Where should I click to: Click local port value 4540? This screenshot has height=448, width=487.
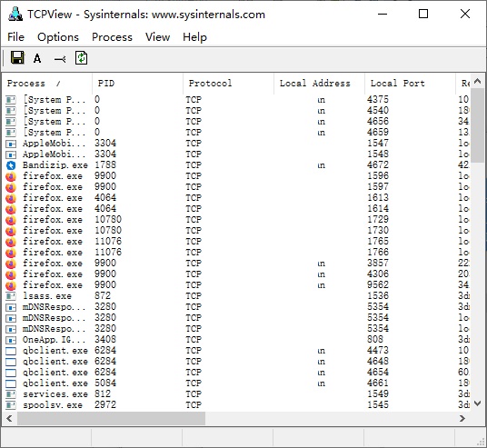[378, 110]
